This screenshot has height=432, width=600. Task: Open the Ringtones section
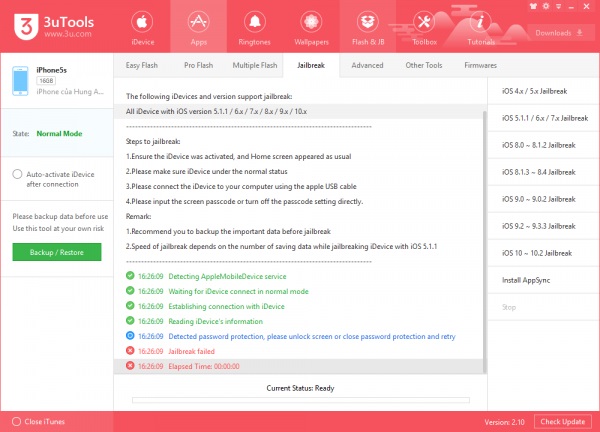tap(254, 28)
